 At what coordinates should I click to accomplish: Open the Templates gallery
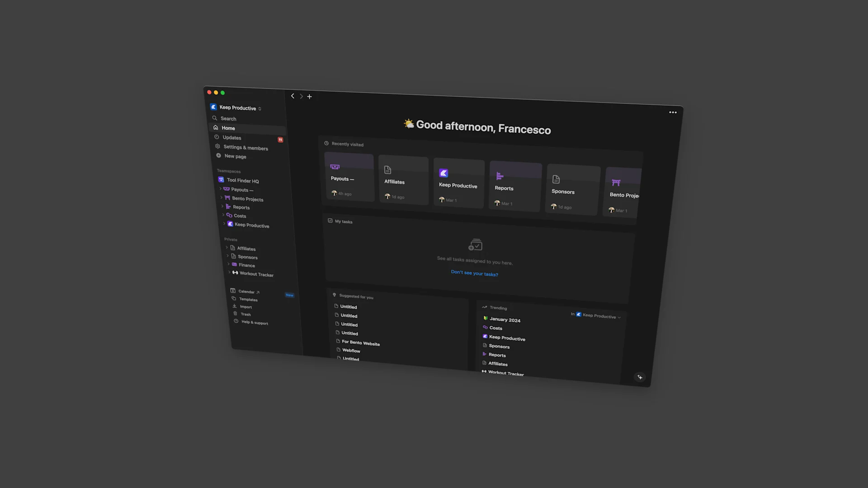coord(248,299)
